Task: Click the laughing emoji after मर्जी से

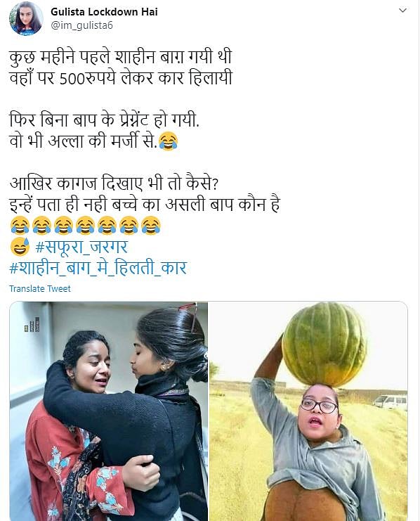Action: tap(169, 141)
